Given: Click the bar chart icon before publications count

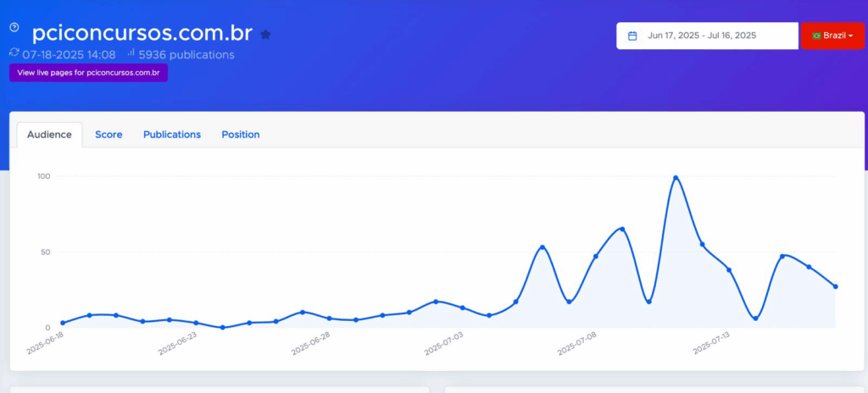Looking at the screenshot, I should 131,53.
